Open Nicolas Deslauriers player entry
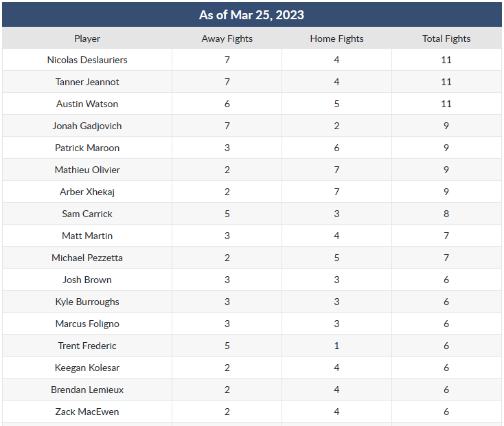504x426 pixels. click(87, 60)
